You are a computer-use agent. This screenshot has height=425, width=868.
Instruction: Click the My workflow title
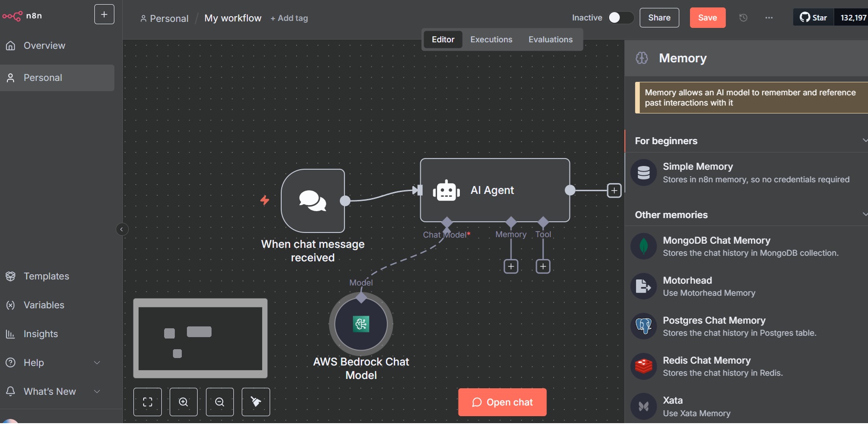233,18
